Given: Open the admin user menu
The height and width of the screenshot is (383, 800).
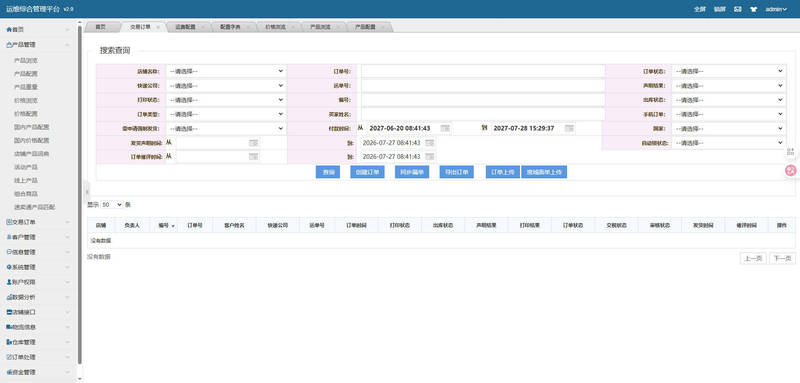Looking at the screenshot, I should [x=776, y=9].
